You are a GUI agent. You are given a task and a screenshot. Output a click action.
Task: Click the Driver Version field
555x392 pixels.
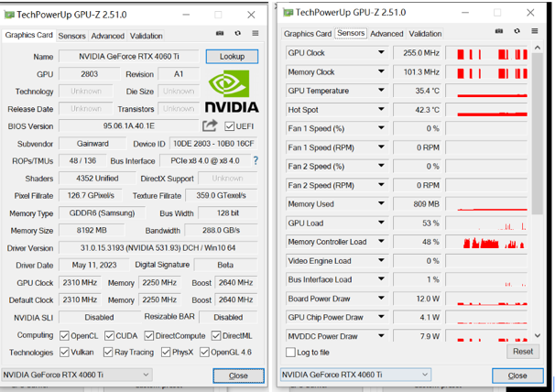click(158, 247)
